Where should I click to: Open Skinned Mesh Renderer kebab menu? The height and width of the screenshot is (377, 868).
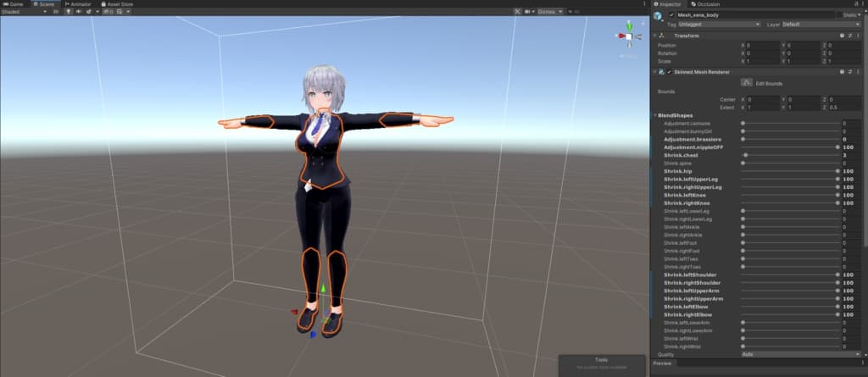(x=858, y=72)
